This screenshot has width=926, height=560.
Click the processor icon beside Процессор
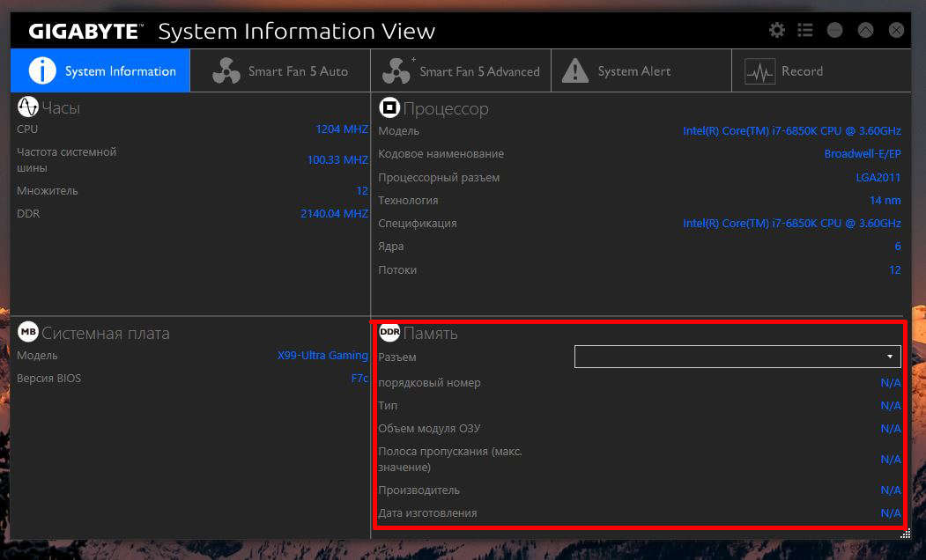(389, 108)
